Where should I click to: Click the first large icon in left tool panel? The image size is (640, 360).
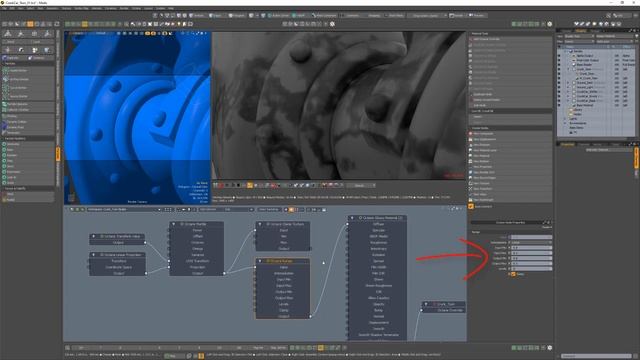[8, 34]
